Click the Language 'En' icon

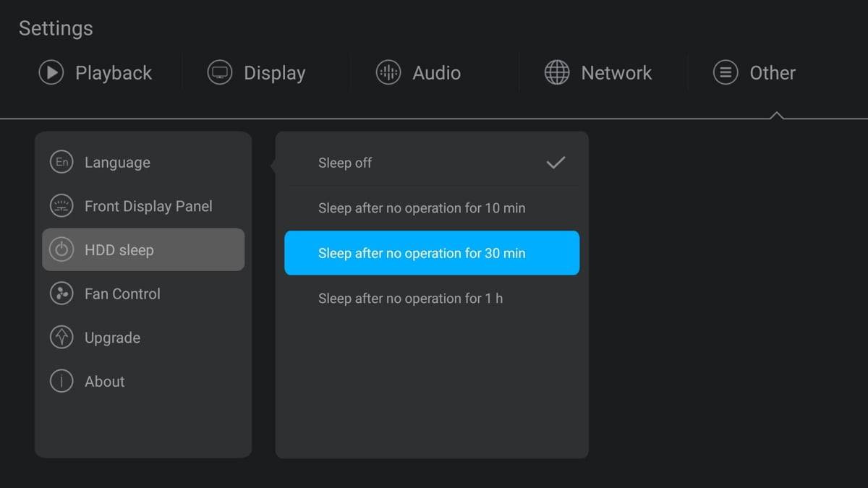point(61,162)
